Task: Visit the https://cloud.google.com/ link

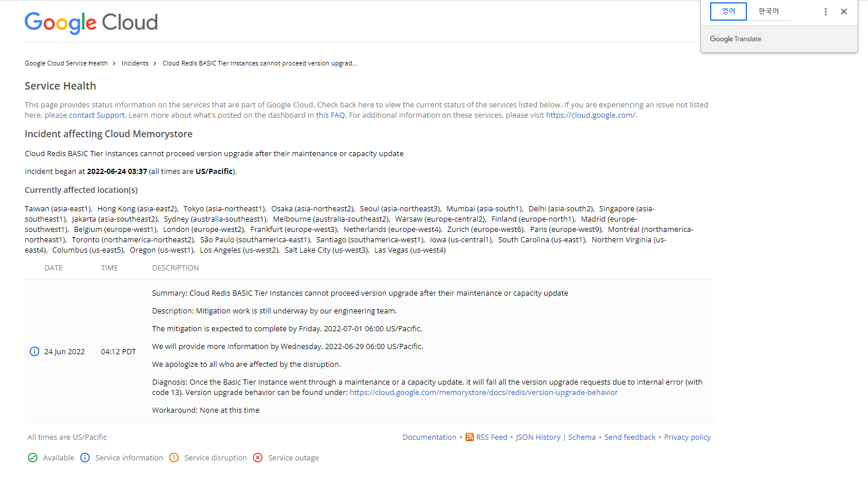Action: tap(590, 115)
